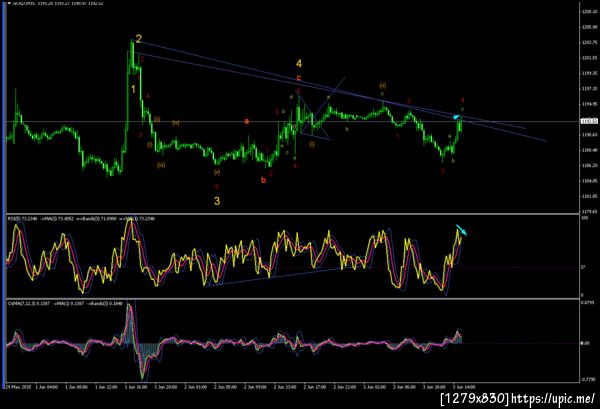Click the 100 level on RSI scale

pyautogui.click(x=584, y=218)
